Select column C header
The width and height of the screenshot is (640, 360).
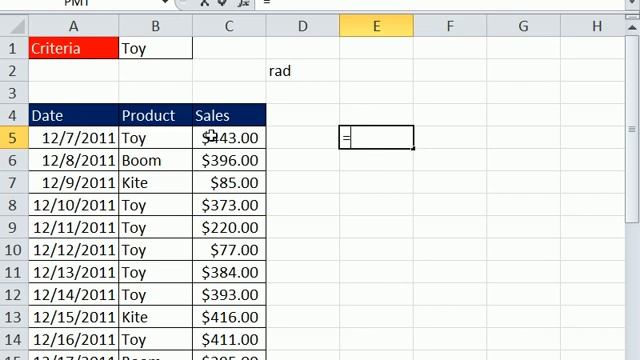click(x=229, y=26)
